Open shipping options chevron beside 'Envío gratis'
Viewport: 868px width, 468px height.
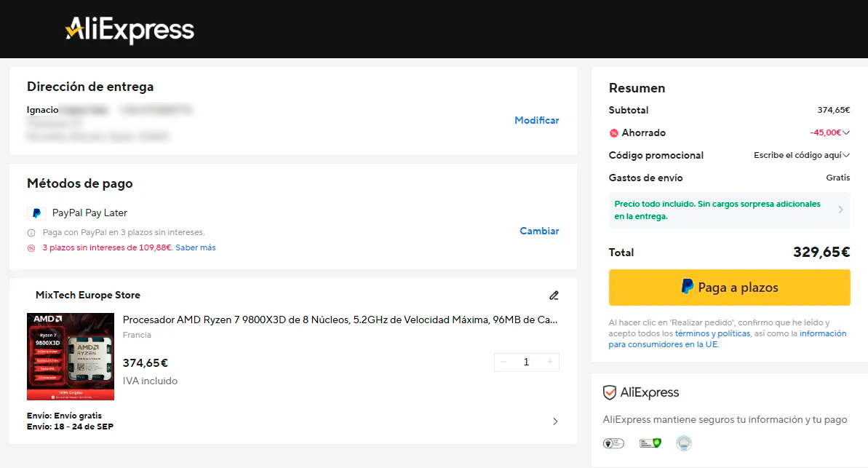555,421
